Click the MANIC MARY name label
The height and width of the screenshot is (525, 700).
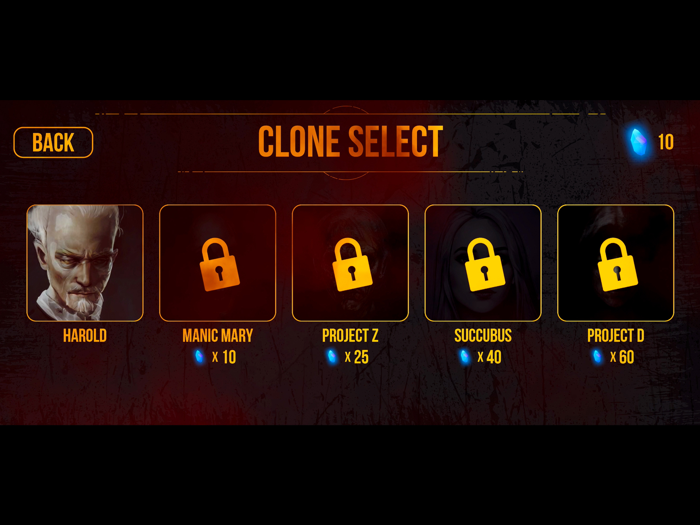coord(217,336)
